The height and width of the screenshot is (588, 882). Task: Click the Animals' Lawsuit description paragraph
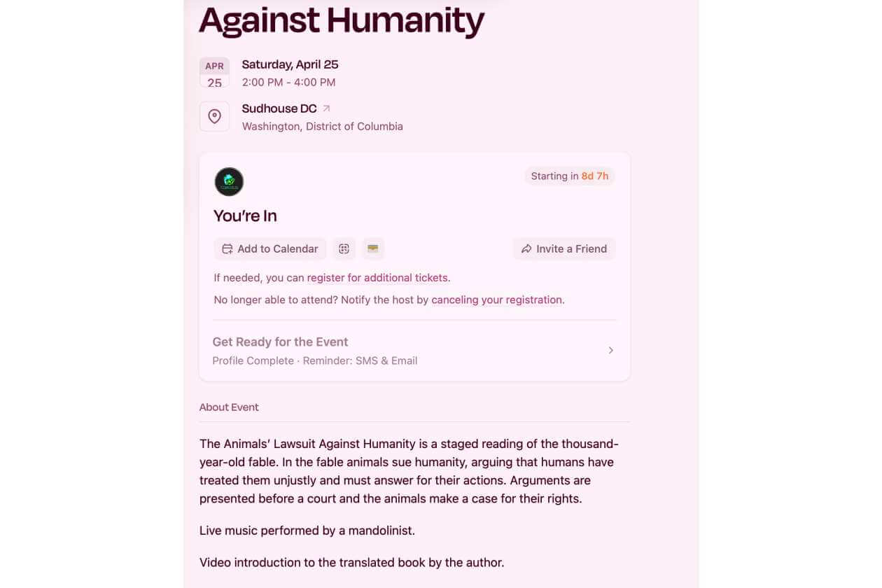[x=409, y=471]
